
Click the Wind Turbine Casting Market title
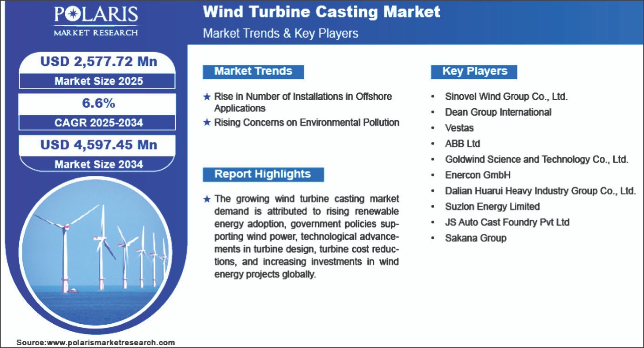pos(322,12)
